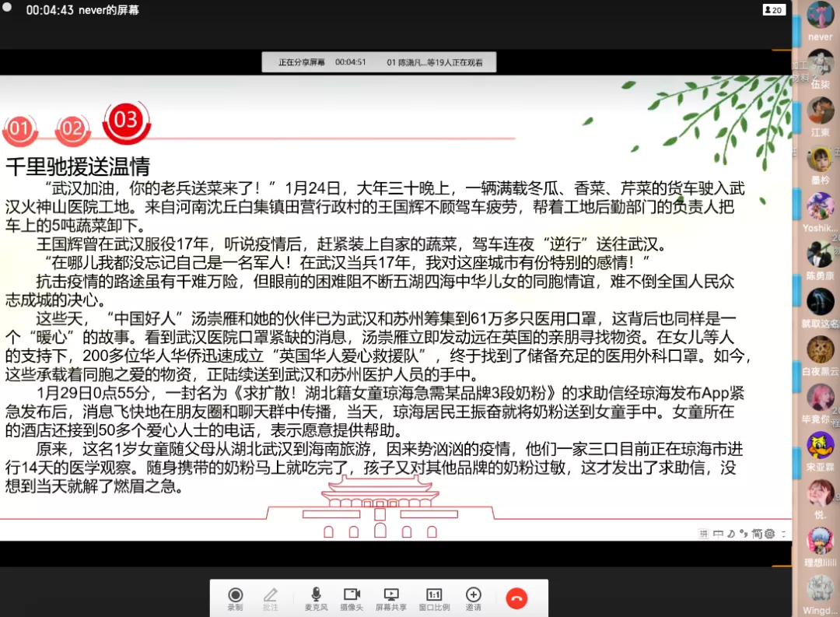Select slide section marker 02
Viewport: 840px width, 617px height.
72,129
